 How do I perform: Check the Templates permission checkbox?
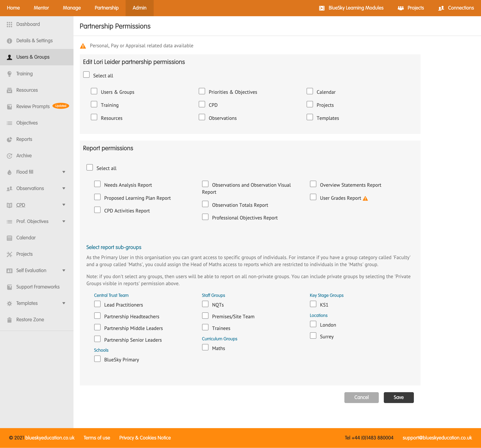tap(310, 117)
